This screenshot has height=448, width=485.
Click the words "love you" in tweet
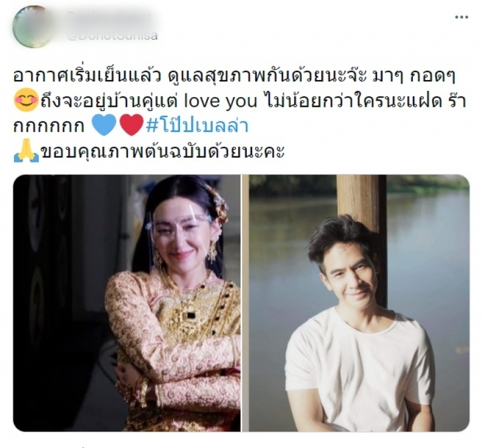click(x=220, y=101)
